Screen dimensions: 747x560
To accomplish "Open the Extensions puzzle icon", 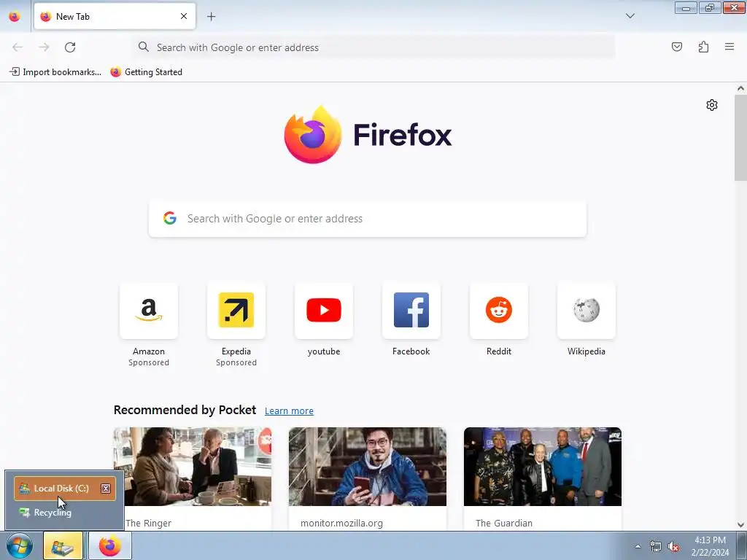I will pos(703,47).
